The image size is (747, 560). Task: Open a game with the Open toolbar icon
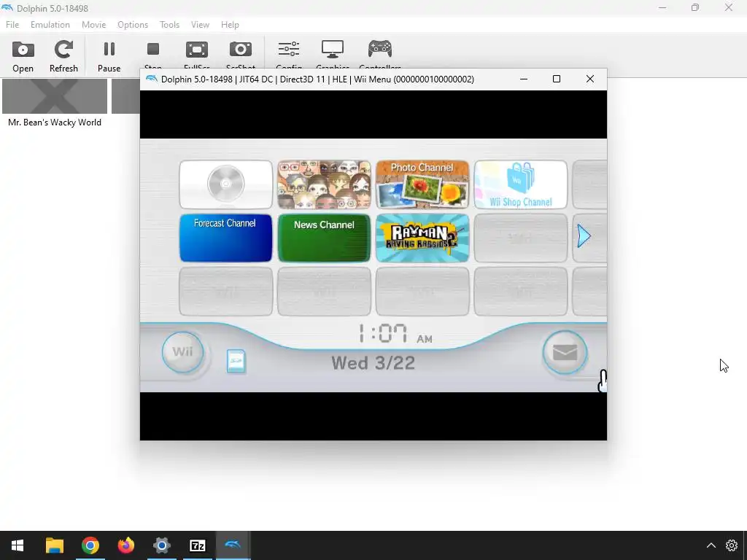point(23,57)
